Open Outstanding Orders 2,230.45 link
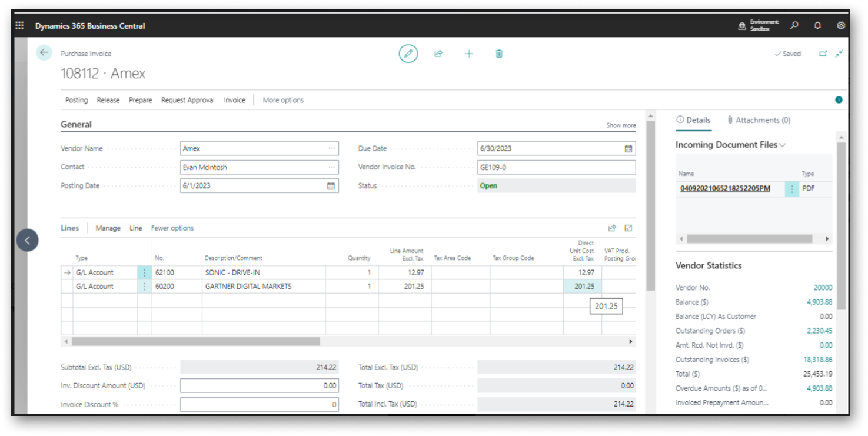Screen dimensions: 868x436 (819, 331)
